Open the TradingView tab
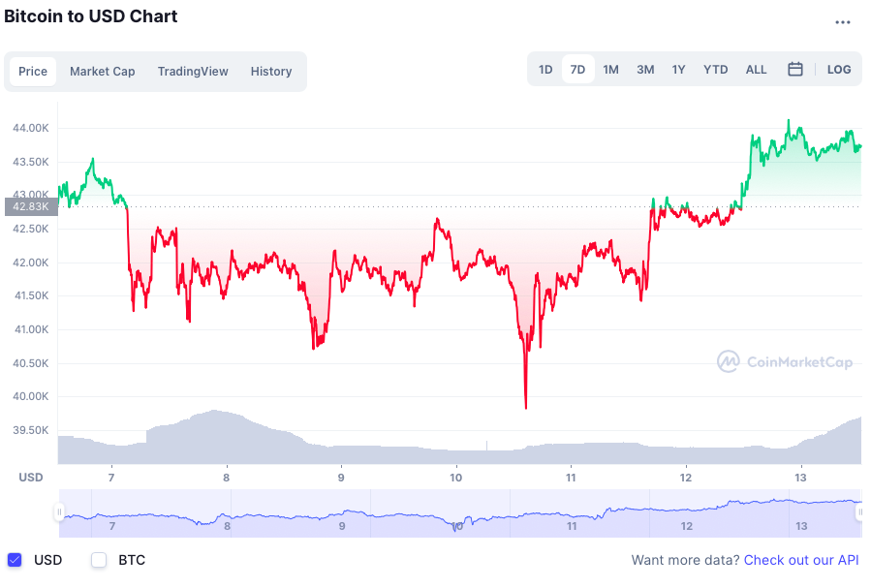This screenshot has width=871, height=588. click(193, 72)
